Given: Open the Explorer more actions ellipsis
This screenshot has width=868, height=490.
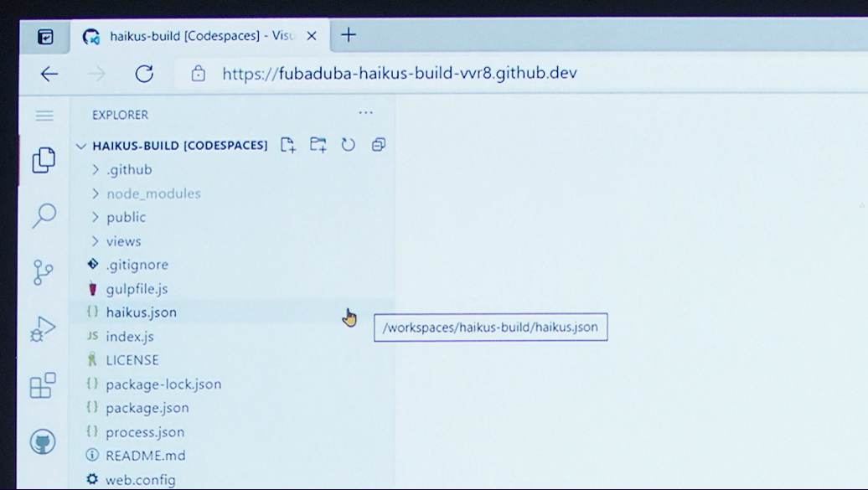Looking at the screenshot, I should 366,113.
